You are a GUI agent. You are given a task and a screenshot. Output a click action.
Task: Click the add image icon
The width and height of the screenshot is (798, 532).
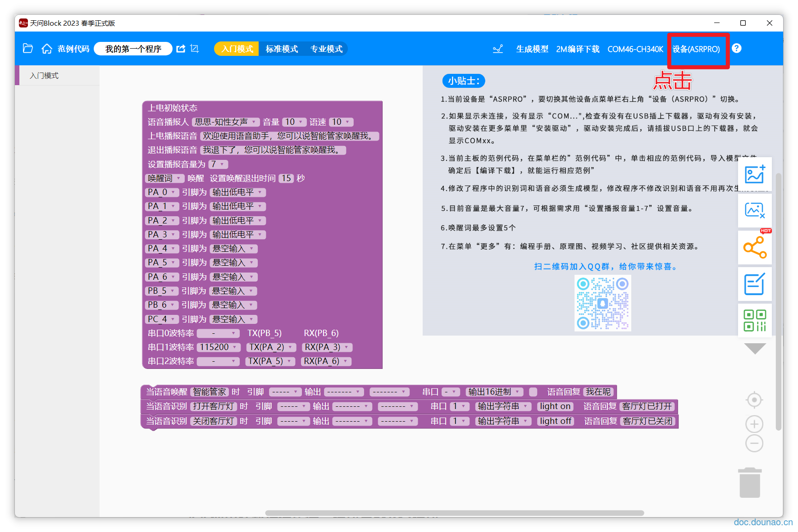[x=755, y=174]
